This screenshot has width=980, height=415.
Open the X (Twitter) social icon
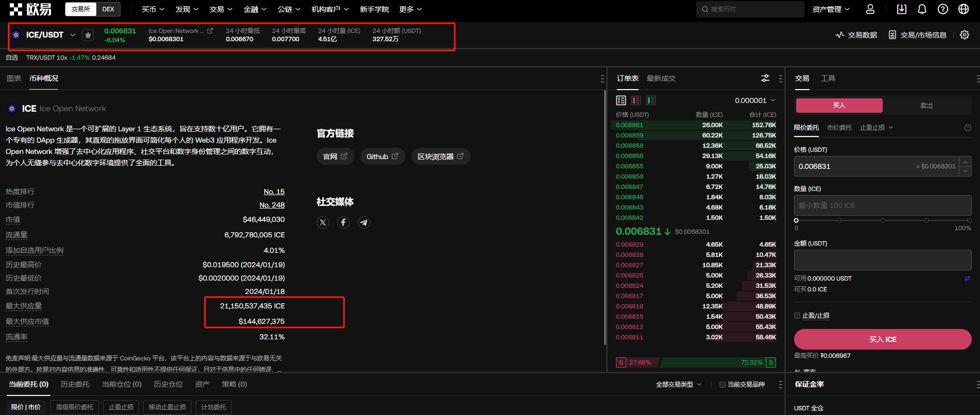(x=323, y=222)
